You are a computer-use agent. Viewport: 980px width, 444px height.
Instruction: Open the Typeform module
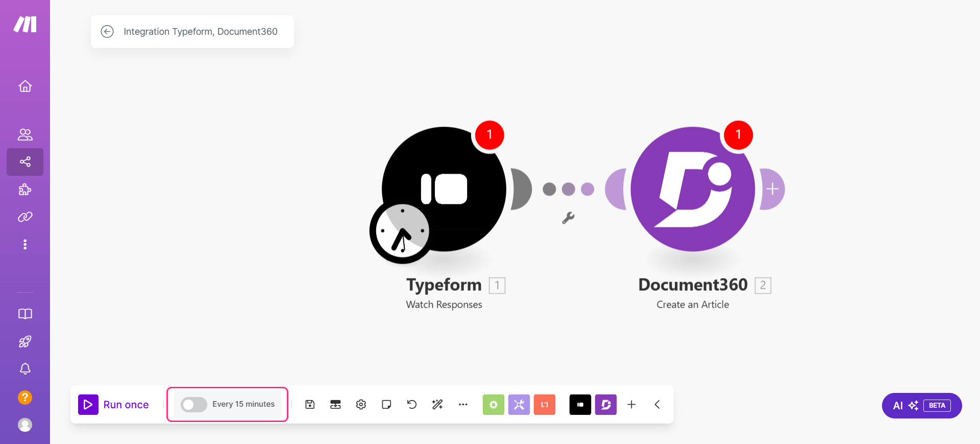pyautogui.click(x=444, y=189)
